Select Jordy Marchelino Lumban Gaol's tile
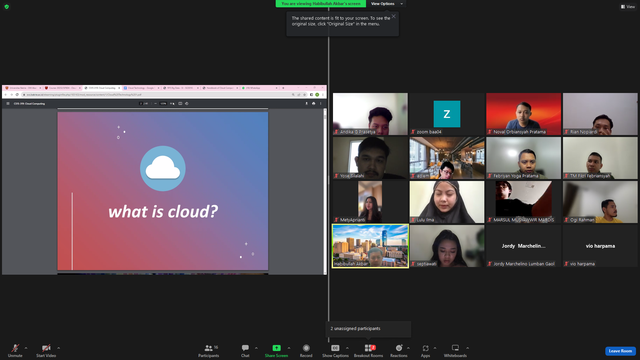This screenshot has height=360, width=640. [524, 246]
